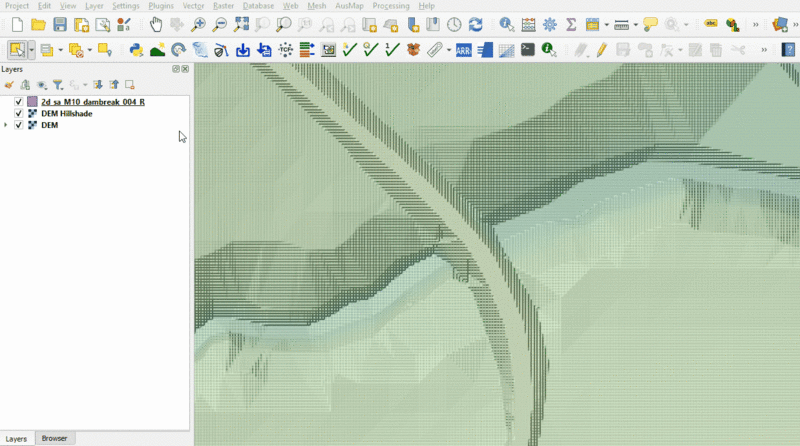Image resolution: width=800 pixels, height=446 pixels.
Task: Uncheck the DEM Hillshade layer visibility
Action: 19,114
